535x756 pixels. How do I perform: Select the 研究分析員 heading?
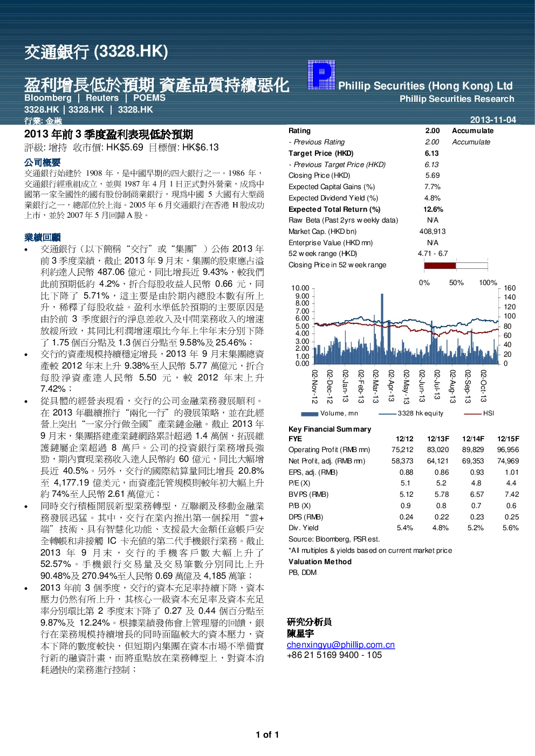coord(310,622)
